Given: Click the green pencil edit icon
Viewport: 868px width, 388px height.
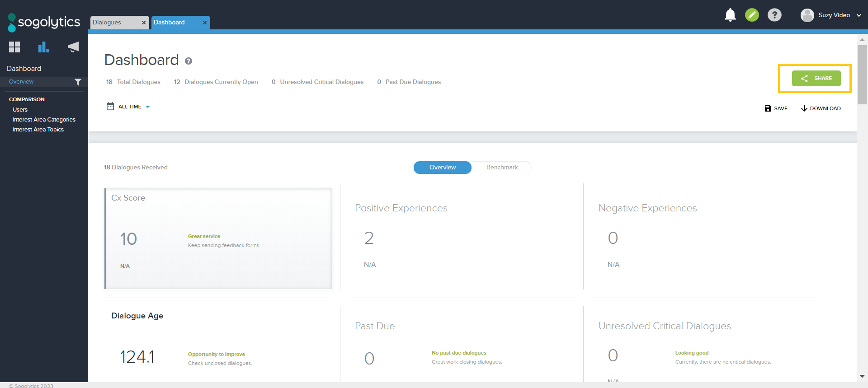Looking at the screenshot, I should pyautogui.click(x=752, y=15).
